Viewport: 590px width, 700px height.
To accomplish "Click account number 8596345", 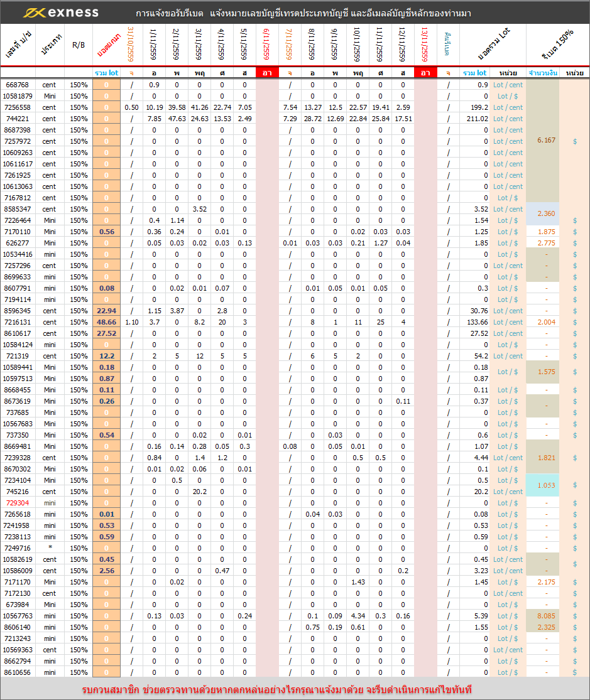I will (18, 311).
